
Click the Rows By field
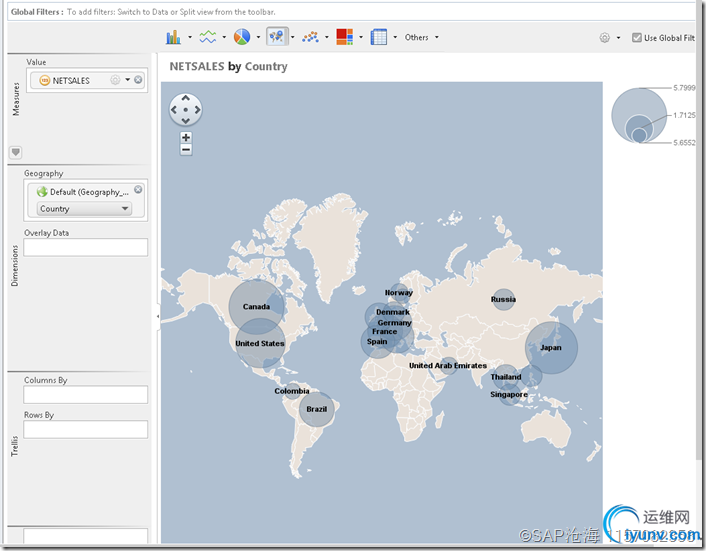pyautogui.click(x=86, y=429)
